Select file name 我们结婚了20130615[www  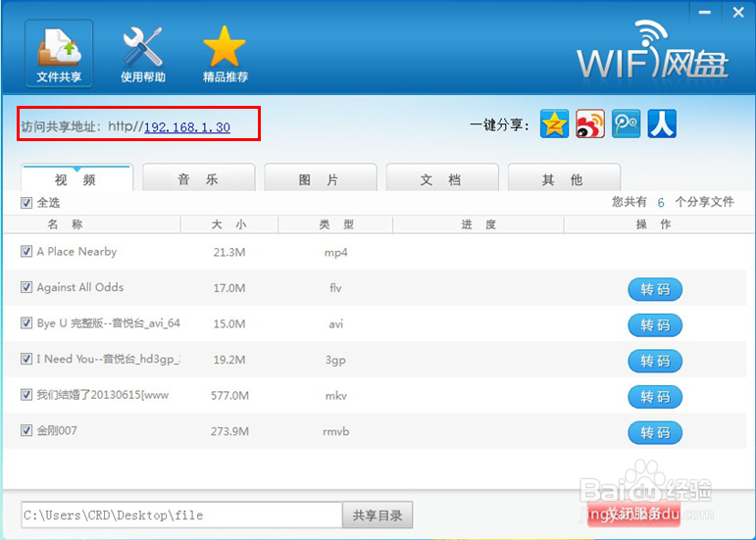click(x=103, y=395)
